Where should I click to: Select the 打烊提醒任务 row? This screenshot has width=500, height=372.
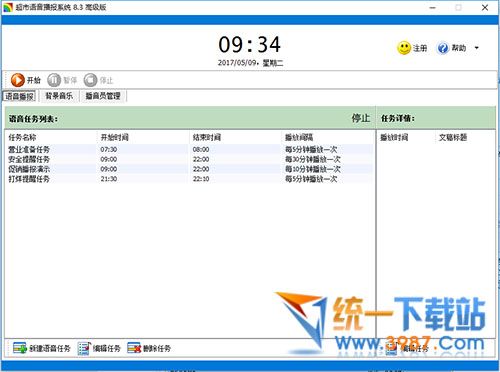coord(189,179)
